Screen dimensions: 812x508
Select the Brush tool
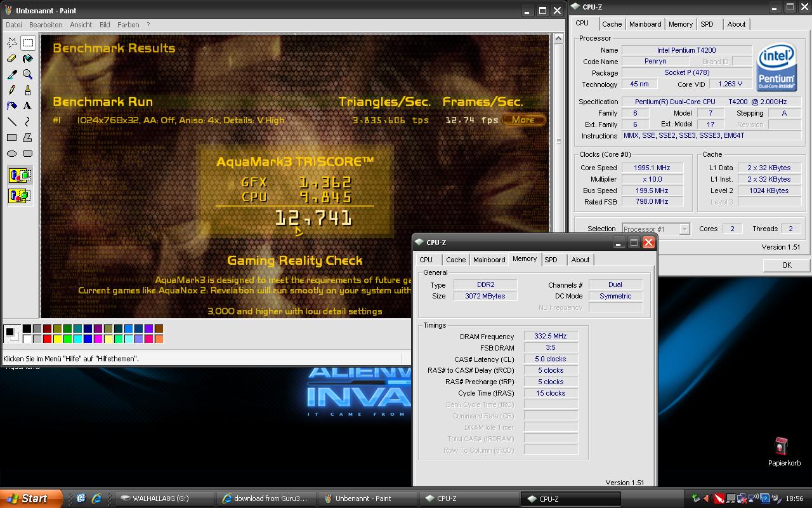click(28, 90)
